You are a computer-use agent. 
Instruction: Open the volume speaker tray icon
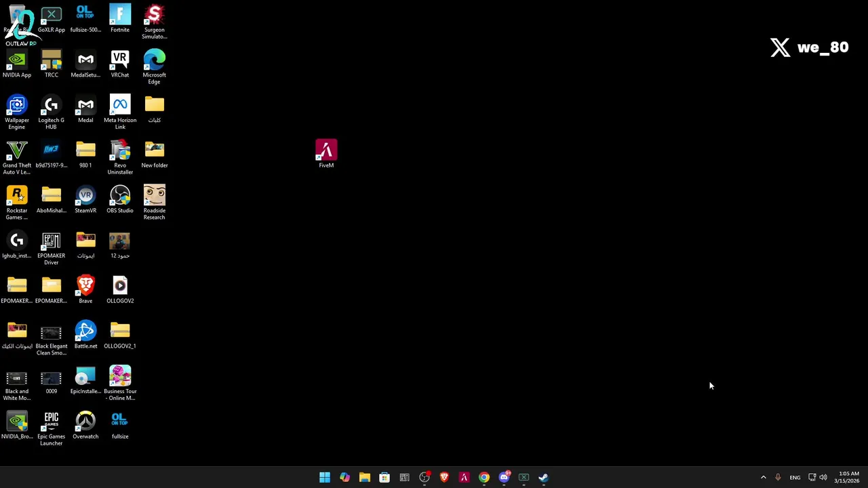pos(823,477)
